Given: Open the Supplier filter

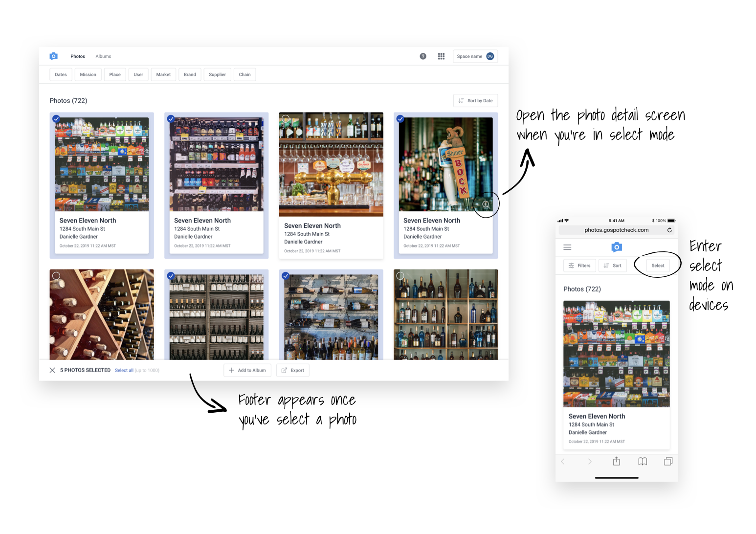Looking at the screenshot, I should (217, 75).
